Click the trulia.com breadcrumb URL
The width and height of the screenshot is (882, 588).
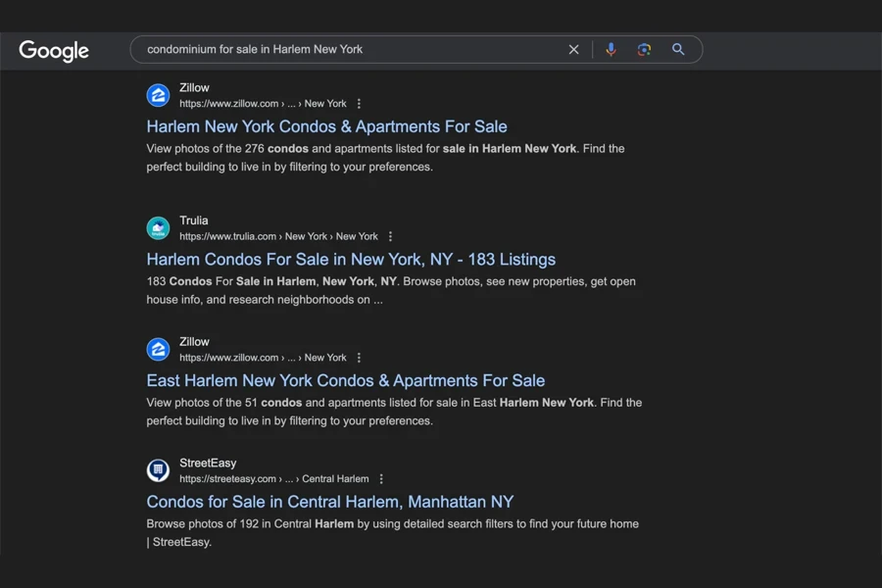278,236
